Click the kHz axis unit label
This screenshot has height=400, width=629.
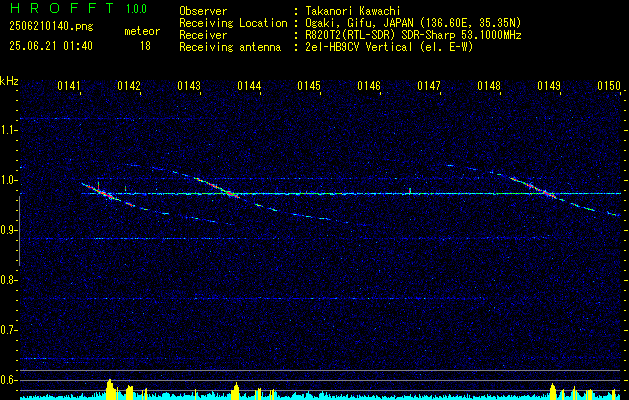click(x=9, y=81)
